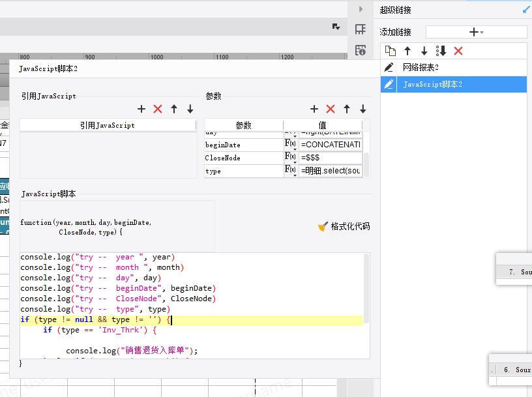This screenshot has width=532, height=397.
Task: Edit the =$$$ value field
Action: [x=331, y=158]
